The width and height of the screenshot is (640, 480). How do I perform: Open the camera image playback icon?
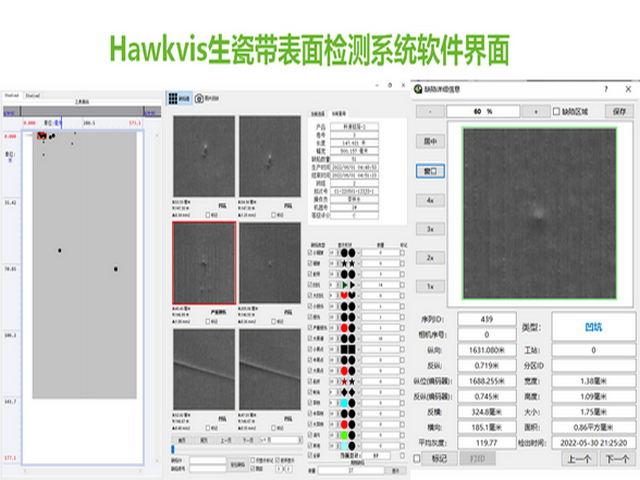[199, 98]
